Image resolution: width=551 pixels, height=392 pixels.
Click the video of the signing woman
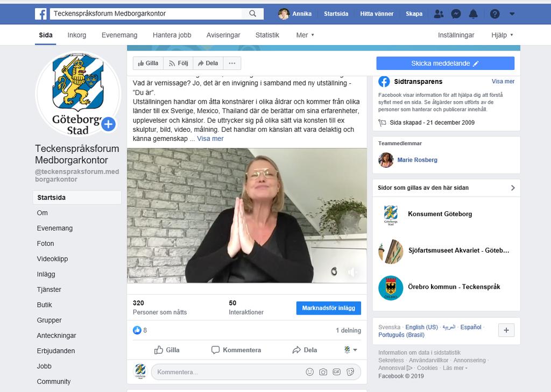tap(247, 215)
